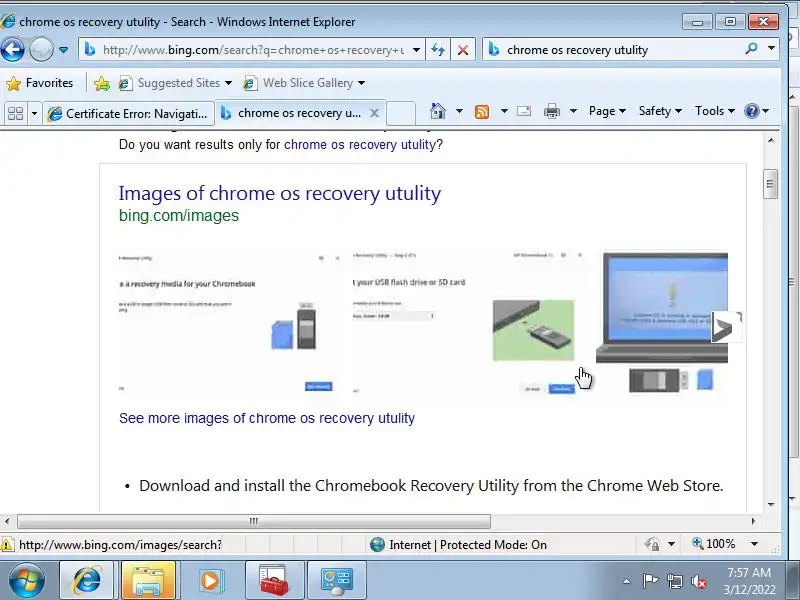The height and width of the screenshot is (600, 800).
Task: Open the Safety menu
Action: pyautogui.click(x=660, y=111)
